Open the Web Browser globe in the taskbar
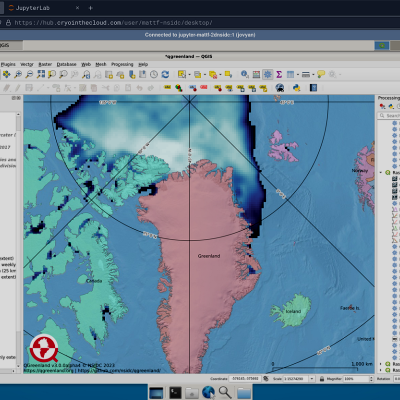The image size is (400, 400). tap(208, 392)
